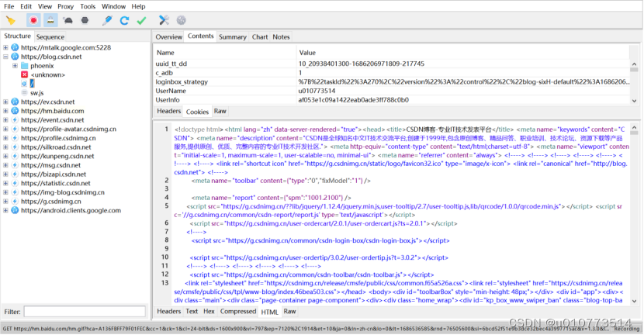The width and height of the screenshot is (644, 335).
Task: Show response Compressed tab
Action: click(237, 311)
